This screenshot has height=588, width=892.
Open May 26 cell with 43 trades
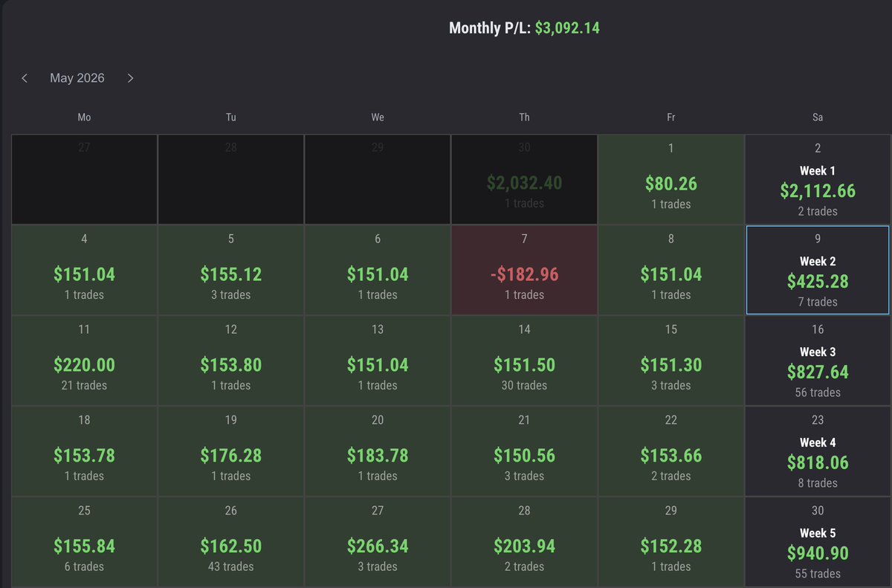tap(230, 542)
